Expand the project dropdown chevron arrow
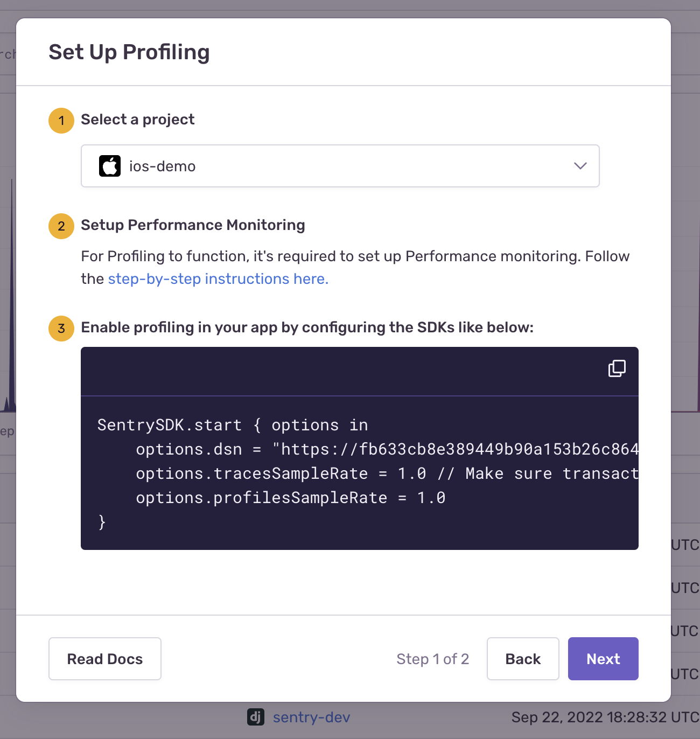Viewport: 700px width, 739px height. coord(580,166)
